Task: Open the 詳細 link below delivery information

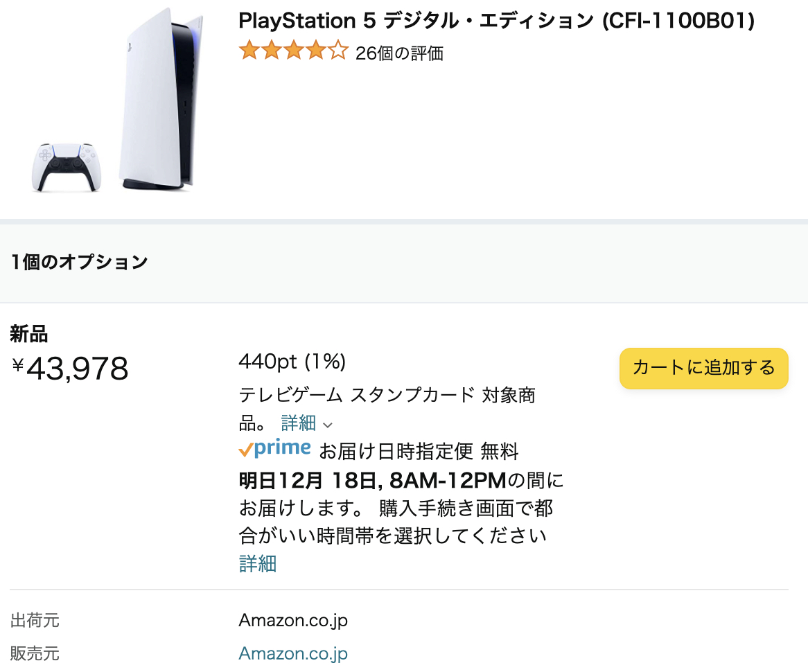Action: [258, 564]
